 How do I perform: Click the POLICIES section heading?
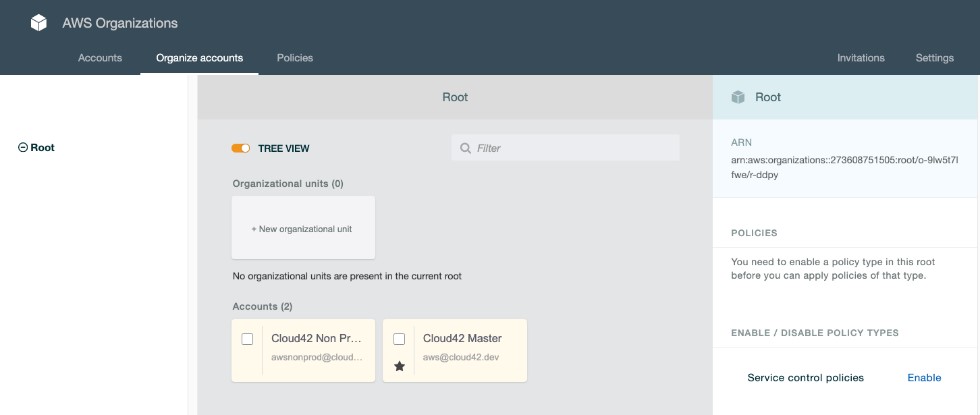point(754,233)
